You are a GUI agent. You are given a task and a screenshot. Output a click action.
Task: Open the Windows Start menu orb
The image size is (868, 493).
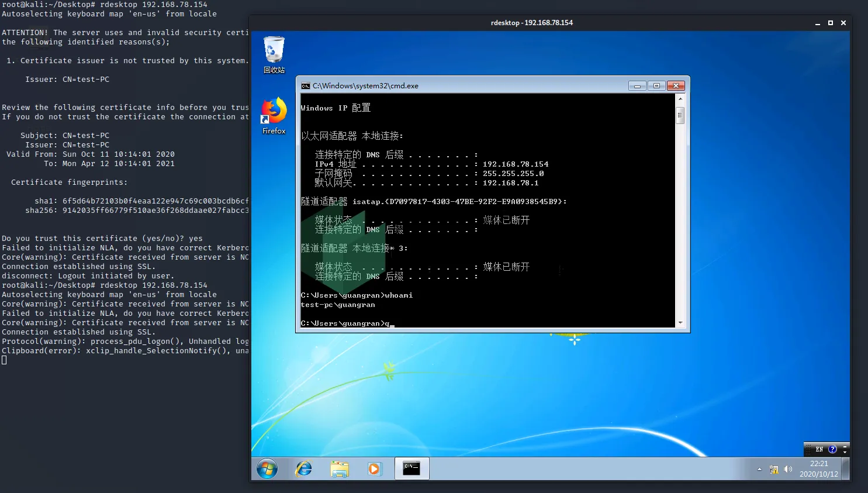[267, 469]
